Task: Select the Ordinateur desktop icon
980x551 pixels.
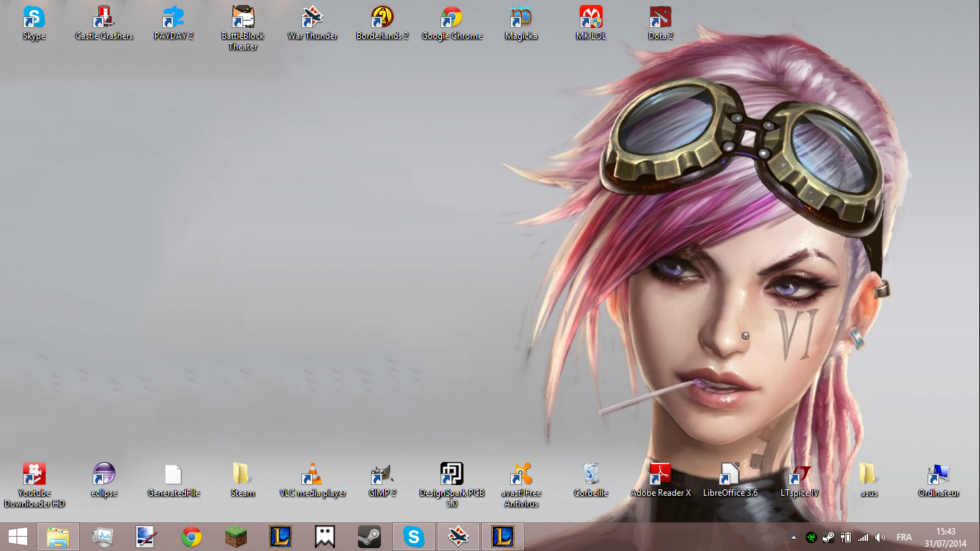Action: (938, 480)
